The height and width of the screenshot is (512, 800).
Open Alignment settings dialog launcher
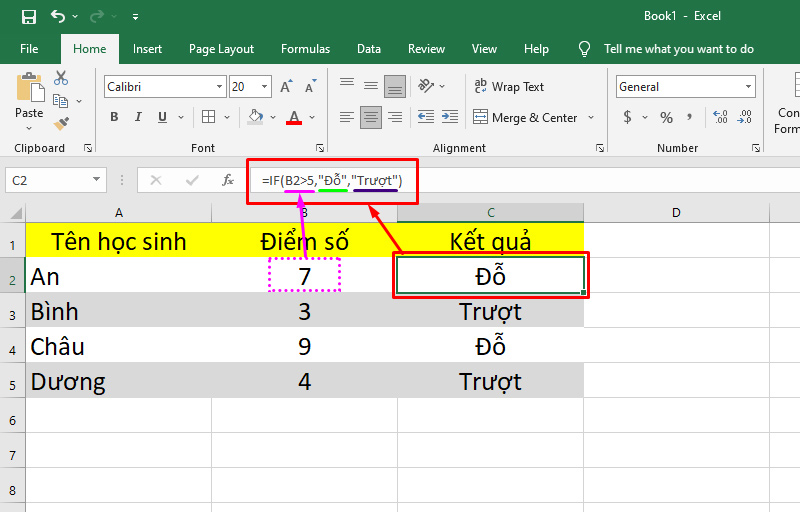coord(600,148)
